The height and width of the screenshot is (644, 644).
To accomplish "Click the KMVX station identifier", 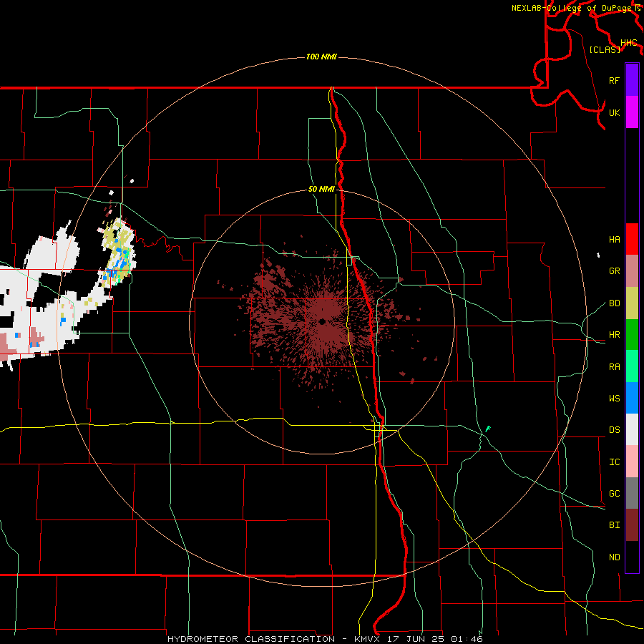I will click(x=366, y=639).
